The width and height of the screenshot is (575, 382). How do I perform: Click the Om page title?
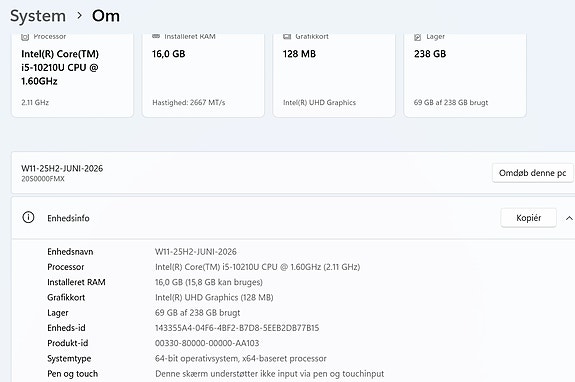(x=106, y=16)
